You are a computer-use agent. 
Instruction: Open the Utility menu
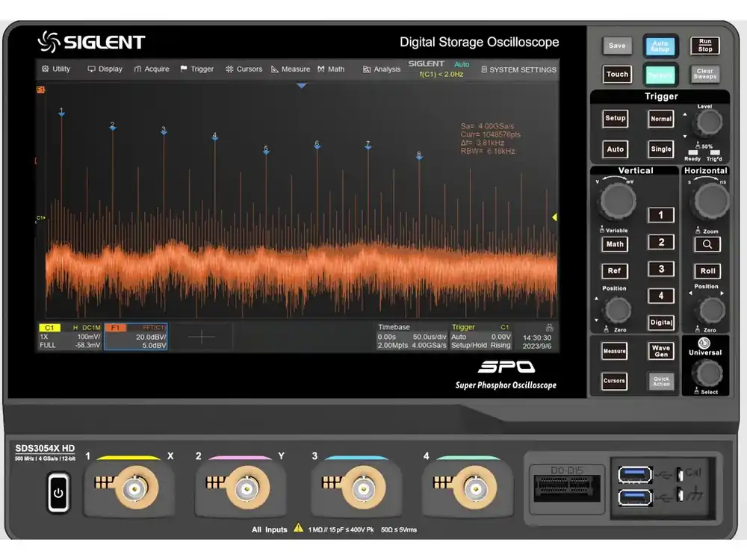[56, 69]
